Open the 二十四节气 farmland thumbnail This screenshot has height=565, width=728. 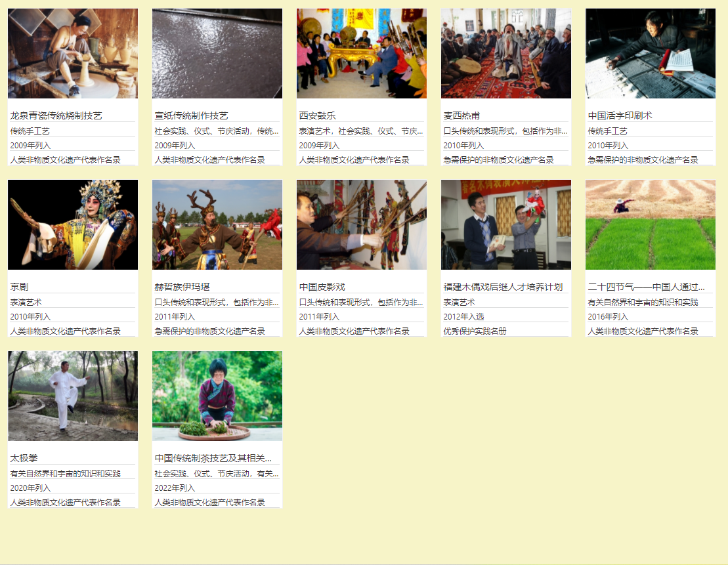pos(651,224)
